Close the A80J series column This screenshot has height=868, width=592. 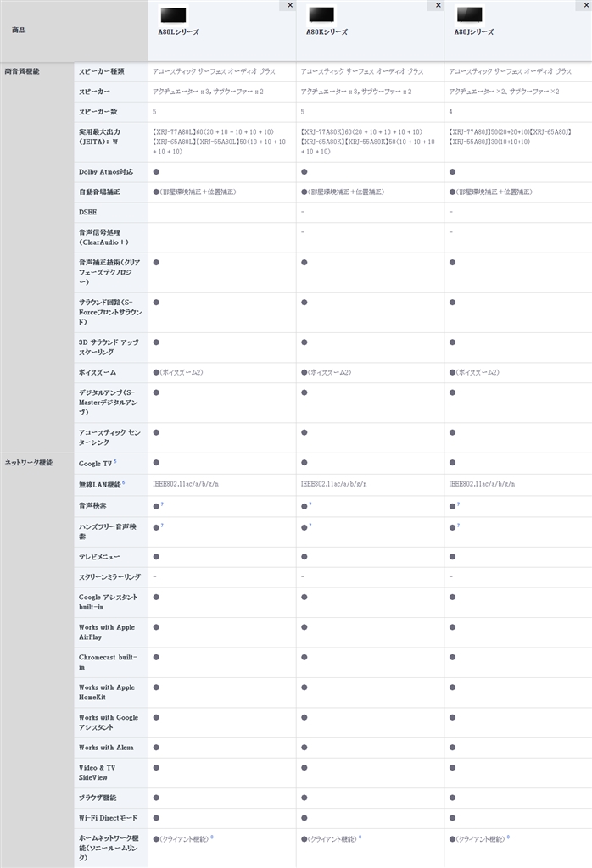click(x=586, y=5)
